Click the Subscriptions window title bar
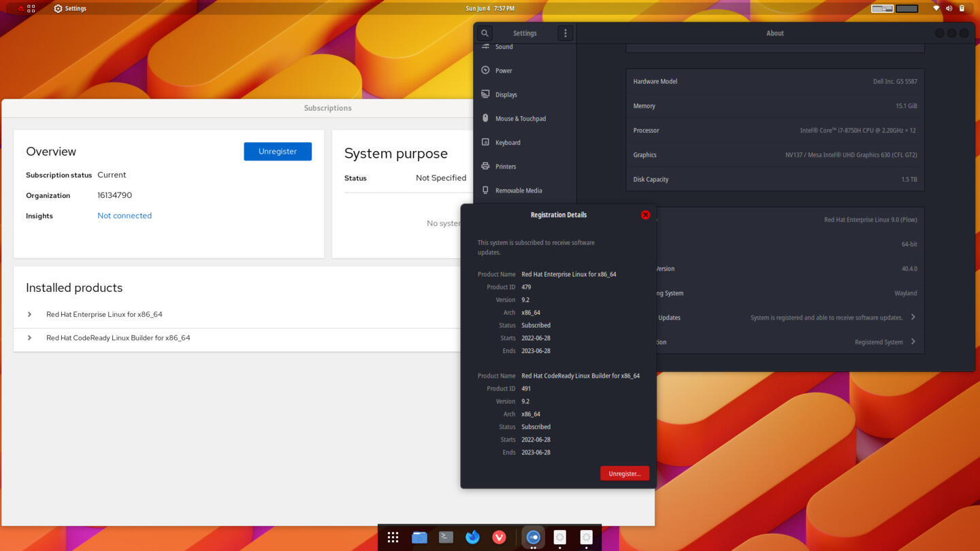The height and width of the screenshot is (551, 980). tap(238, 107)
